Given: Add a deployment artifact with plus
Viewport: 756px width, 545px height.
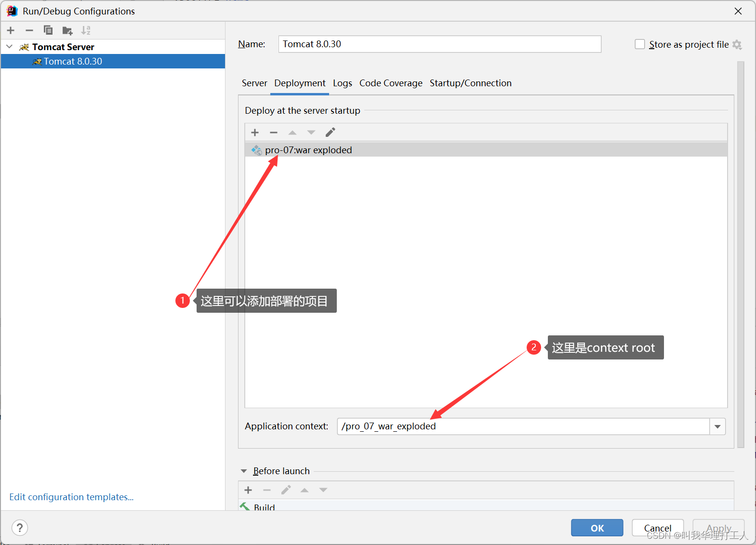Looking at the screenshot, I should tap(255, 133).
